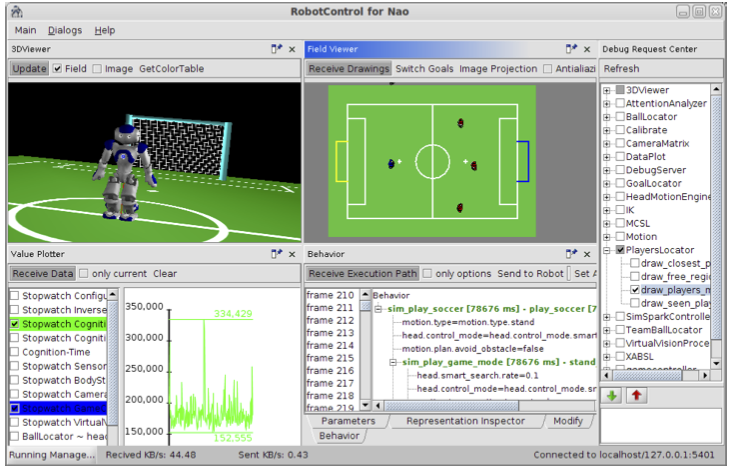The width and height of the screenshot is (734, 471).
Task: Click the red up arrow button
Action: [636, 396]
